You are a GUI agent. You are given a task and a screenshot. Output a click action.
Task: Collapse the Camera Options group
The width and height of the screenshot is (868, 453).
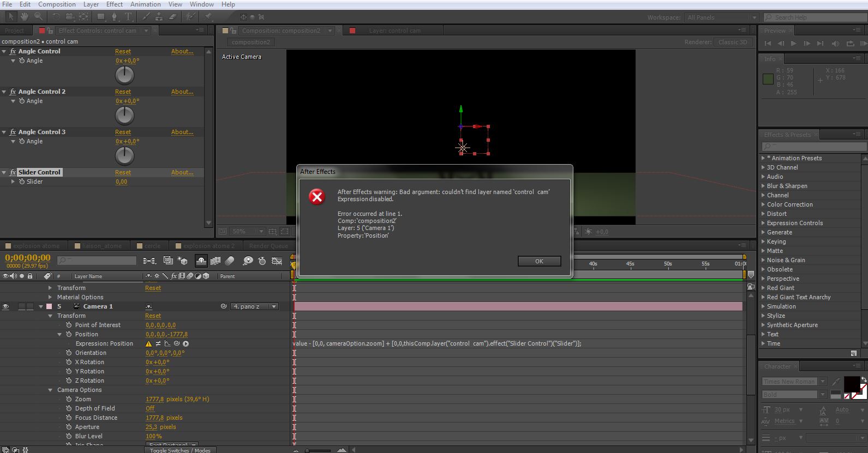[50, 390]
